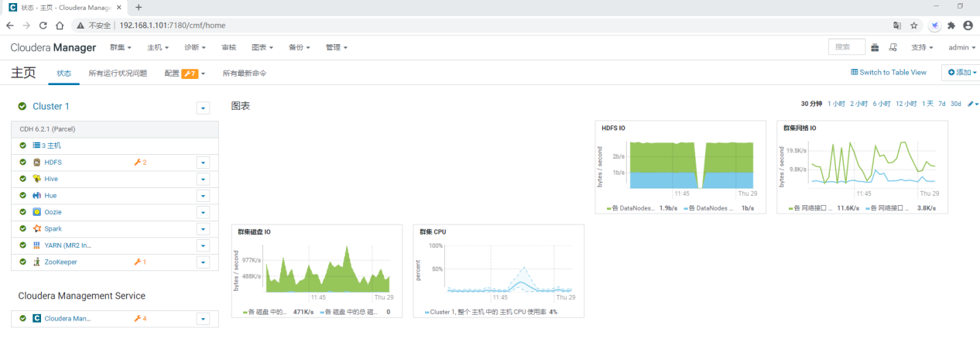Image resolution: width=980 pixels, height=339 pixels.
Task: Expand the HDFS row actions dropdown
Action: [x=204, y=163]
